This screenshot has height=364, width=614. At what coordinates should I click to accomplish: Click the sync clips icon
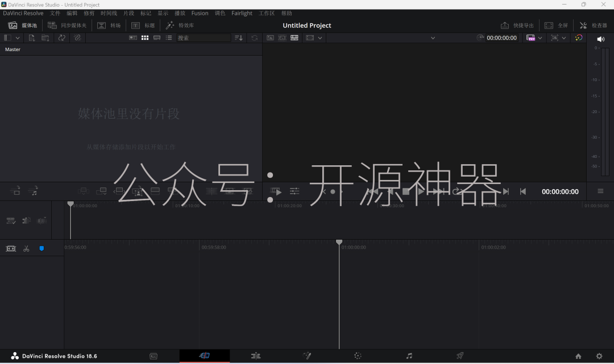[61, 38]
